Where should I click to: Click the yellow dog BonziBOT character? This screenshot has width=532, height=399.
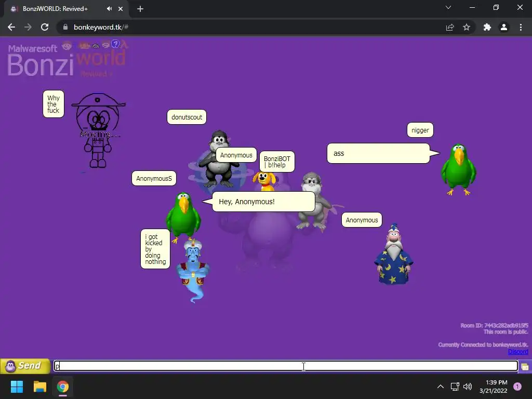(264, 181)
